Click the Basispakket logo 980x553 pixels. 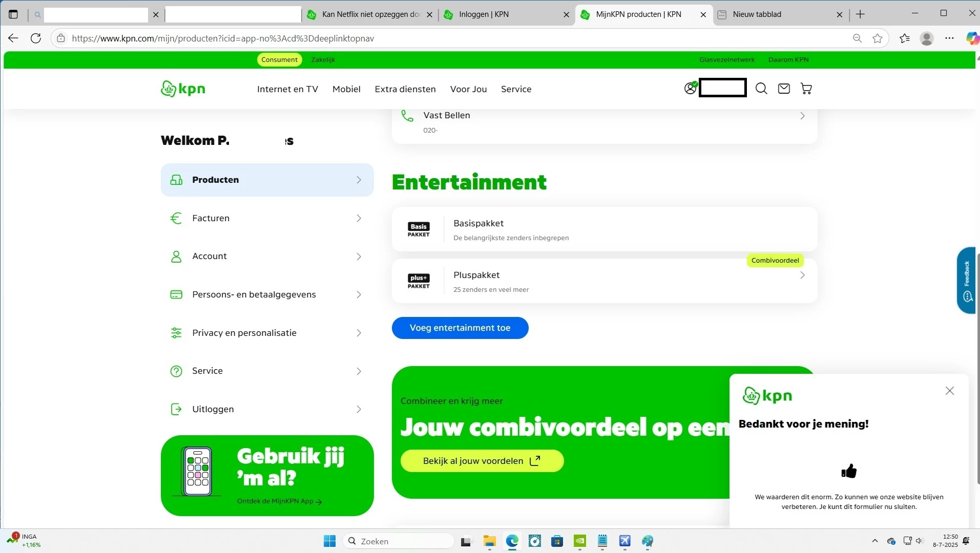[419, 229]
